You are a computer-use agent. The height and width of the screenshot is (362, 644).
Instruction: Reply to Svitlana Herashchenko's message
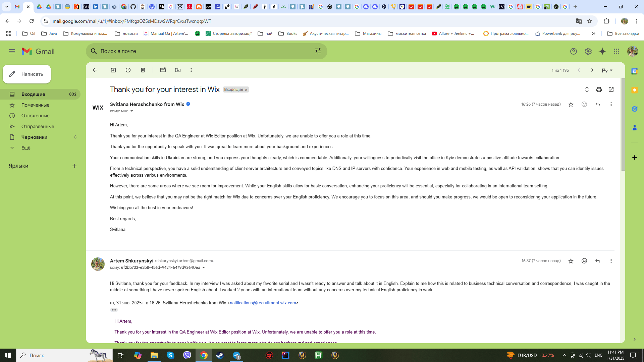click(598, 105)
